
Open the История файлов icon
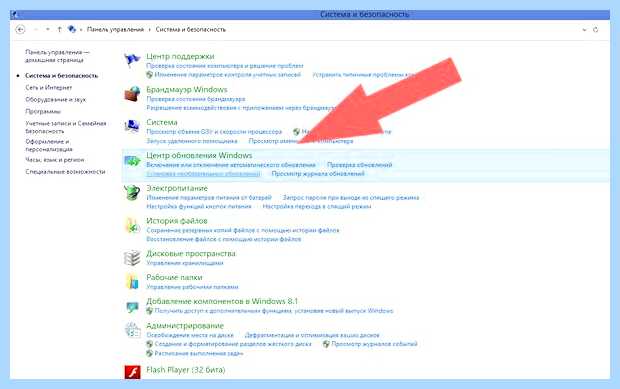coord(132,225)
